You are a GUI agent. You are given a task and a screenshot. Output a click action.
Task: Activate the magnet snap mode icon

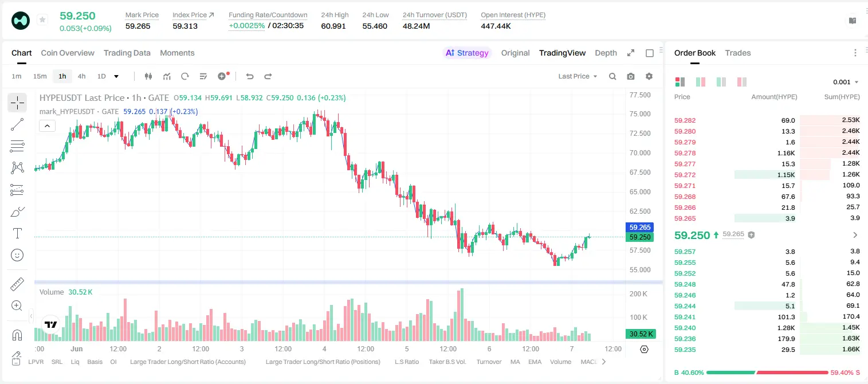tap(17, 335)
